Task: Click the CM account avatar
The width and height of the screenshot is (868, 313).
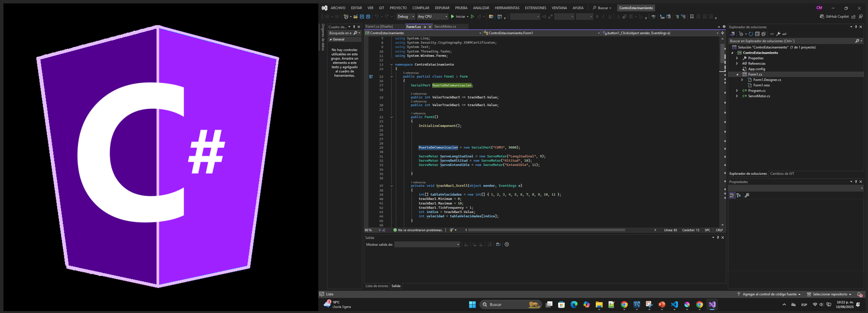Action: pos(819,8)
